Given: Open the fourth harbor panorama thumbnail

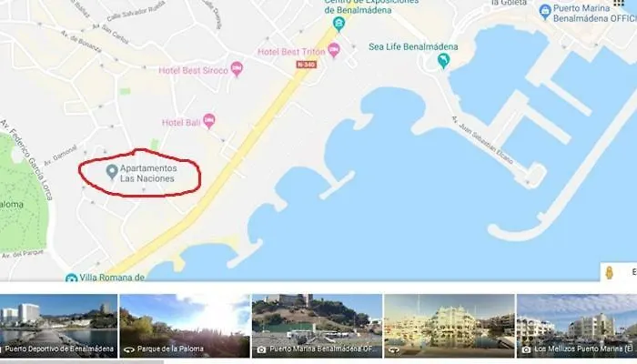Looking at the screenshot, I should [x=450, y=326].
